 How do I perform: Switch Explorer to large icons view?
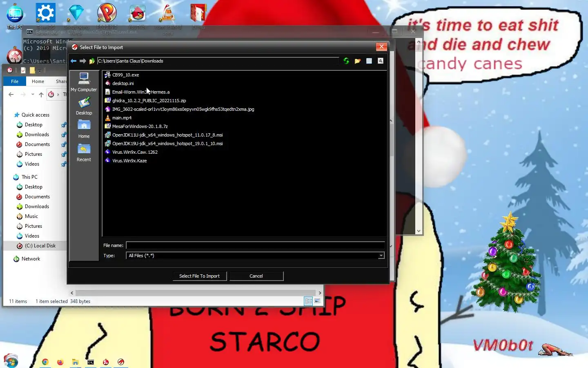317,301
